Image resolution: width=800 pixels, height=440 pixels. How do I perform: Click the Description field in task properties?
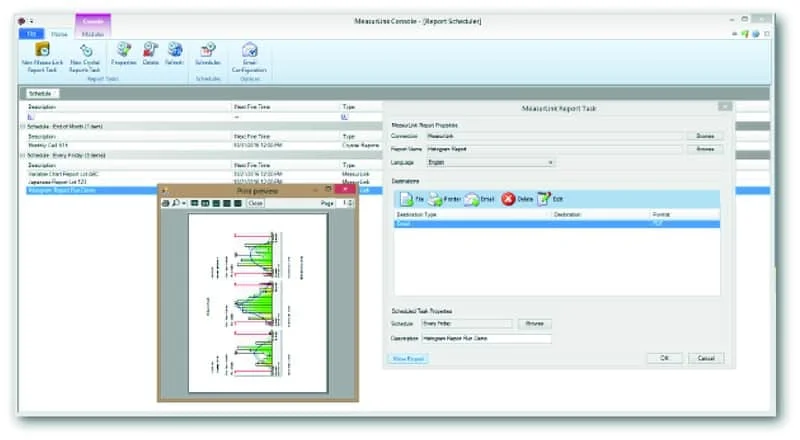point(486,338)
